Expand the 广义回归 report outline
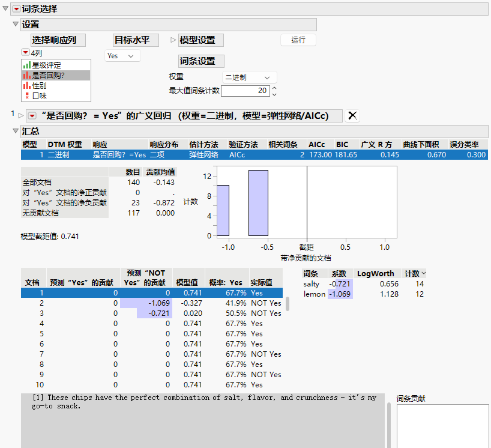This screenshot has height=448, width=491. click(20, 115)
